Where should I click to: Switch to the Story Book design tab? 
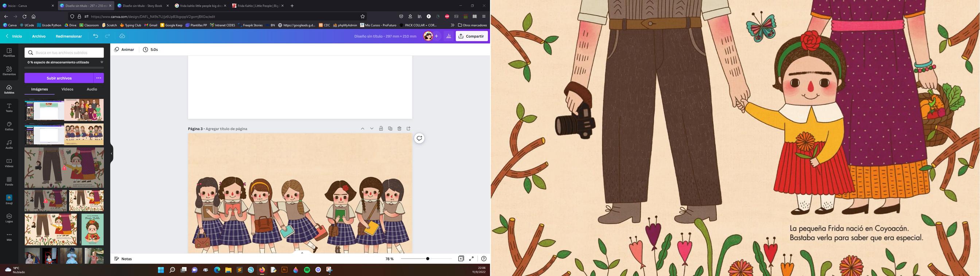pos(143,6)
